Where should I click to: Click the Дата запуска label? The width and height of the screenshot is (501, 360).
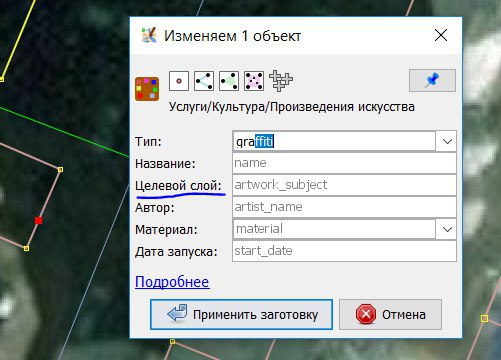pos(176,252)
